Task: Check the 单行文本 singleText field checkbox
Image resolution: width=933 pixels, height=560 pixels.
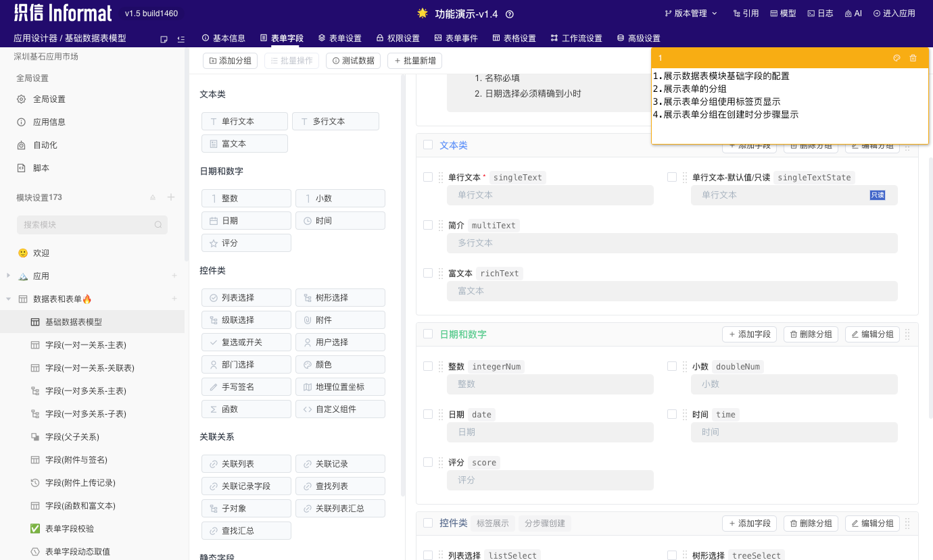Action: 427,177
